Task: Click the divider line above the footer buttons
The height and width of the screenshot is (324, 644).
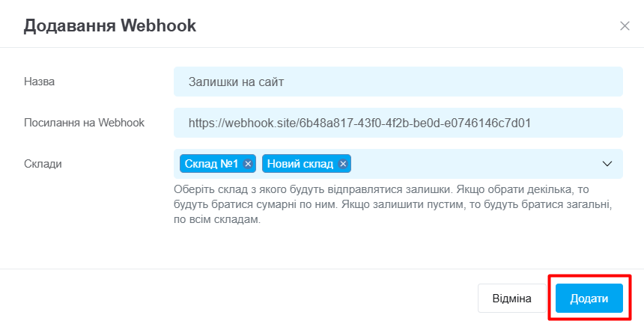Action: 322,269
